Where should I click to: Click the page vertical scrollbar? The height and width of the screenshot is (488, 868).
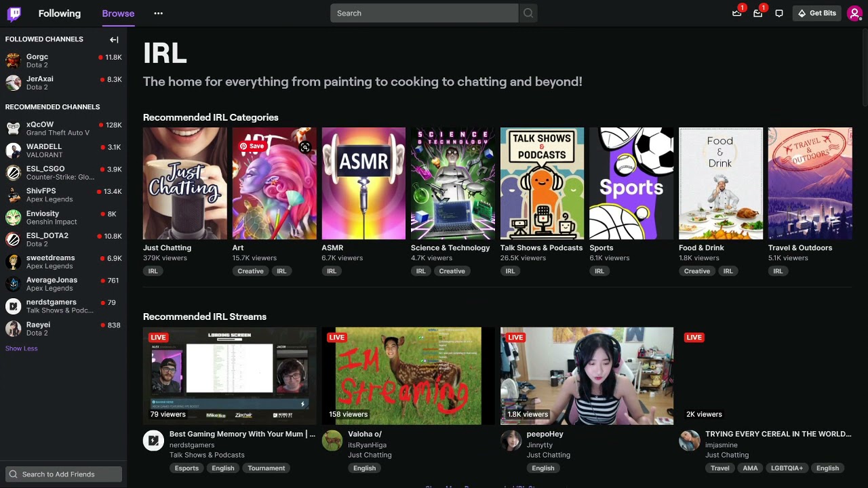865,68
